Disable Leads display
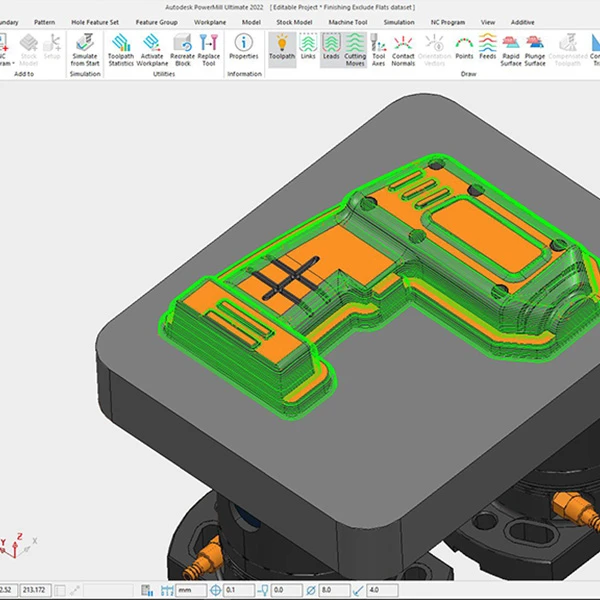This screenshot has width=600, height=600. (331, 48)
